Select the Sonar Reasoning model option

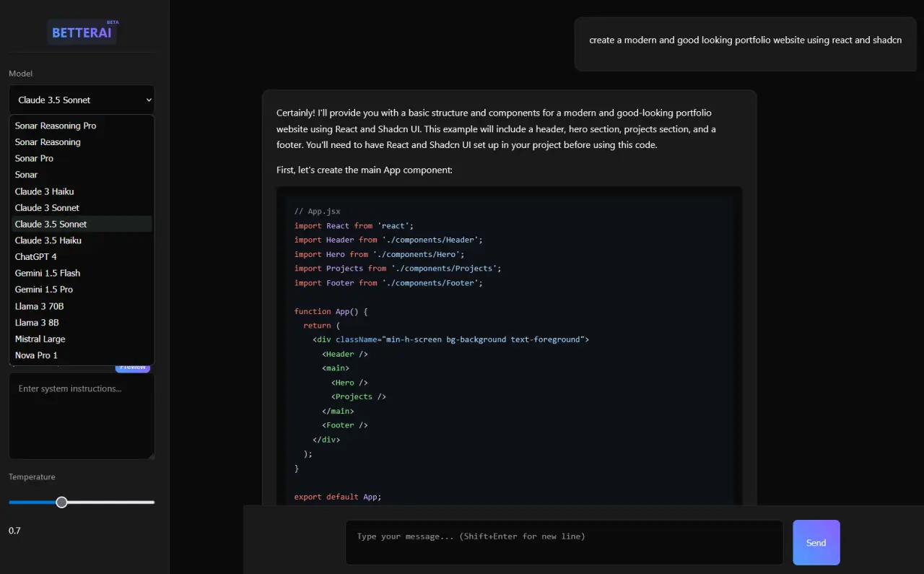click(82, 142)
